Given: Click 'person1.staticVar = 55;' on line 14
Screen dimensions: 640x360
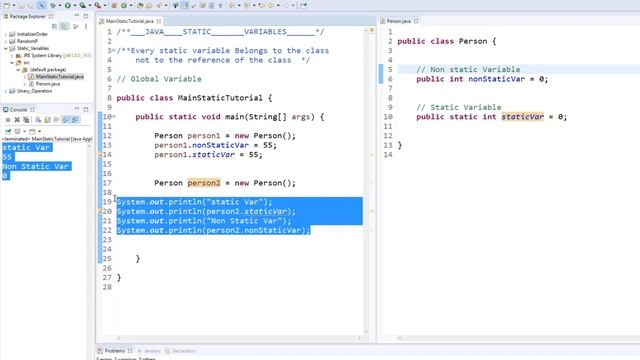Looking at the screenshot, I should point(208,155).
